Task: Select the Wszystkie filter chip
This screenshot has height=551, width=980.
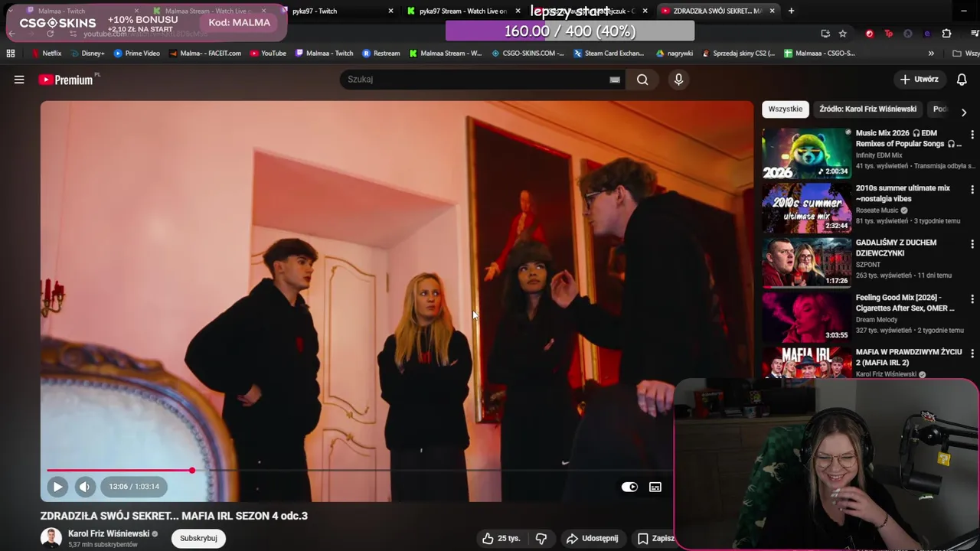Action: tap(786, 109)
